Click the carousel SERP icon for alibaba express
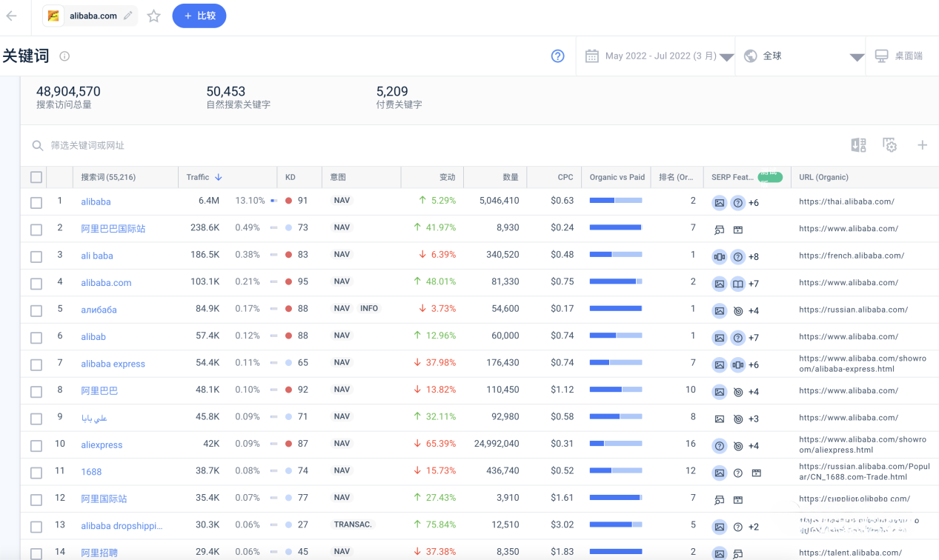 738,364
